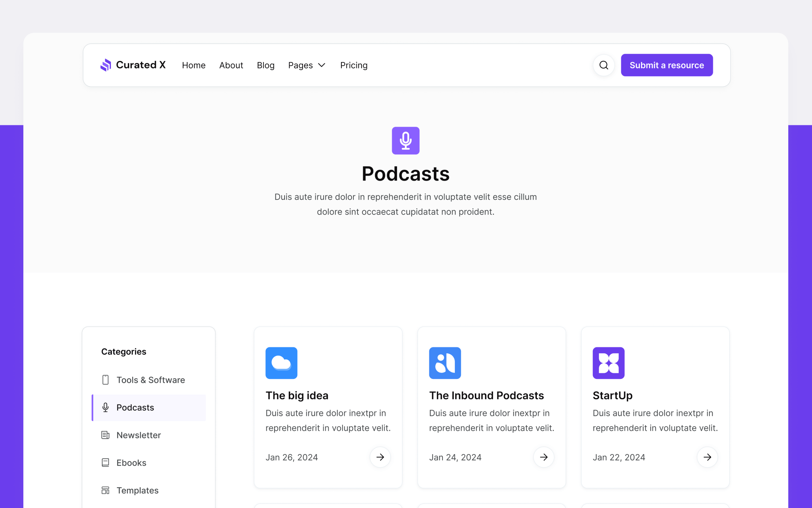Screen dimensions: 812x508
Task: Select Tools & Software category
Action: point(149,380)
